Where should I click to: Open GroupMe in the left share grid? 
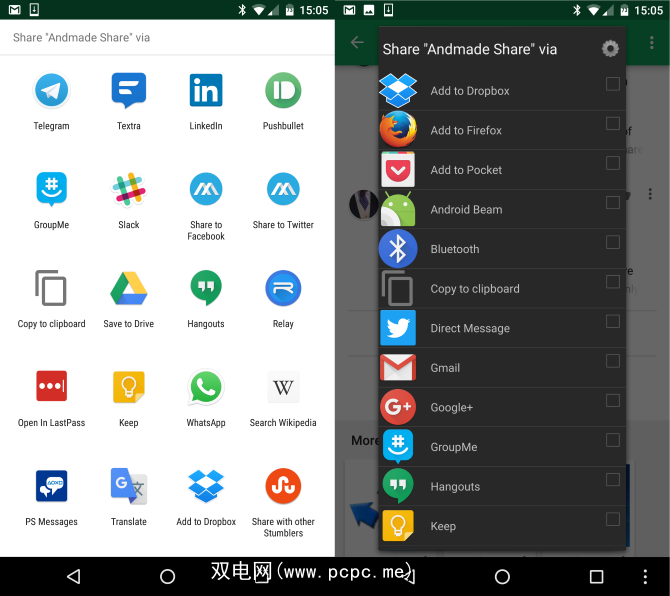pos(51,189)
